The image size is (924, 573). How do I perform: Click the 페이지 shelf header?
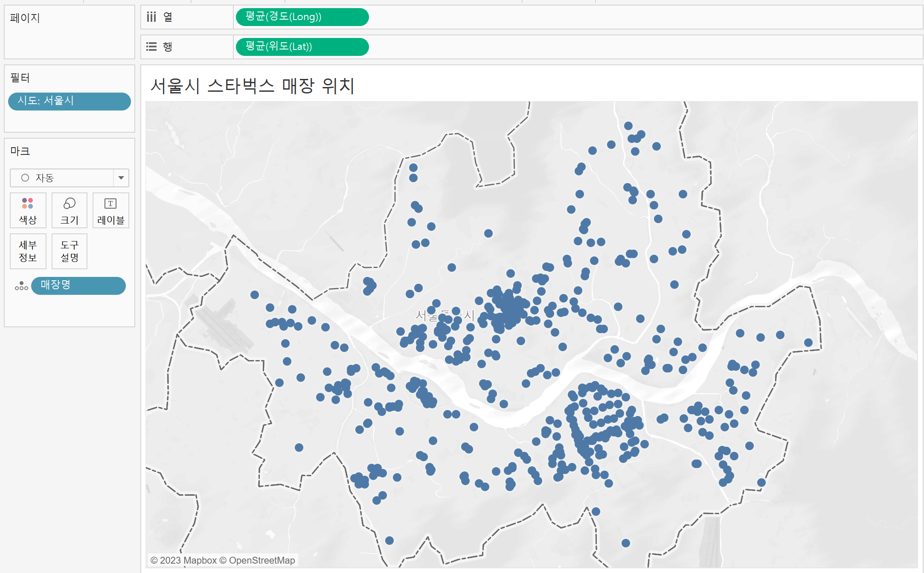click(x=25, y=18)
